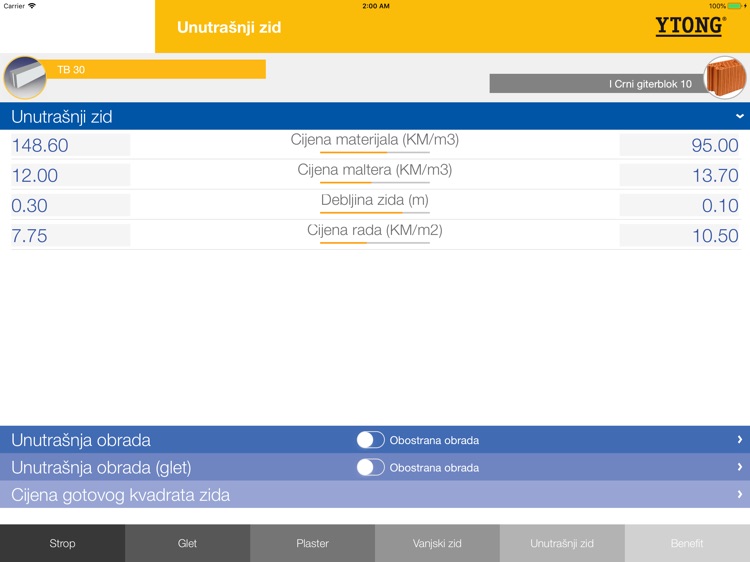Expand Unutrašnja obrada (glet) section arrow

[739, 467]
